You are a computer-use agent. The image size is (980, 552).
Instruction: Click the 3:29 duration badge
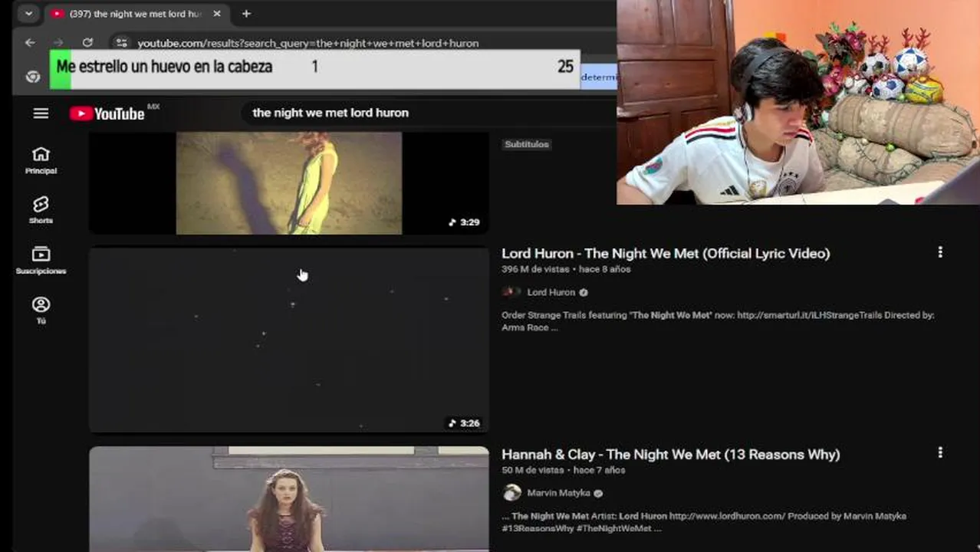tap(464, 222)
